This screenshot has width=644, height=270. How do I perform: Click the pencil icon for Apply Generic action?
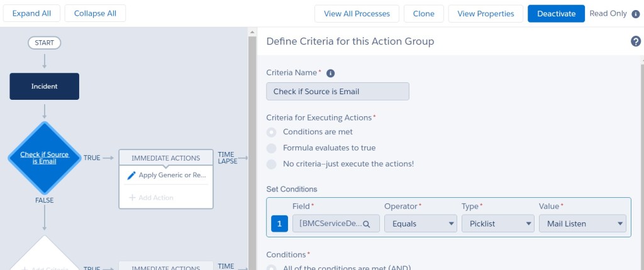131,175
